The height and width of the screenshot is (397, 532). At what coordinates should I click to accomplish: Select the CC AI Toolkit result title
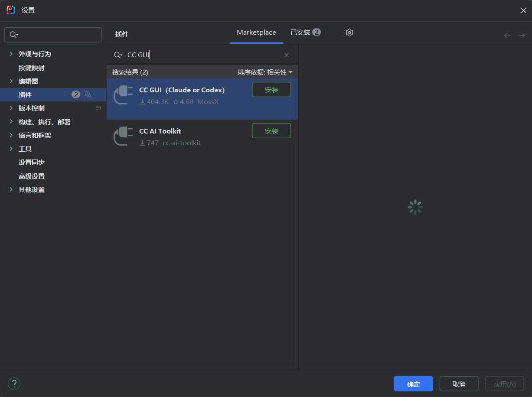pos(160,131)
